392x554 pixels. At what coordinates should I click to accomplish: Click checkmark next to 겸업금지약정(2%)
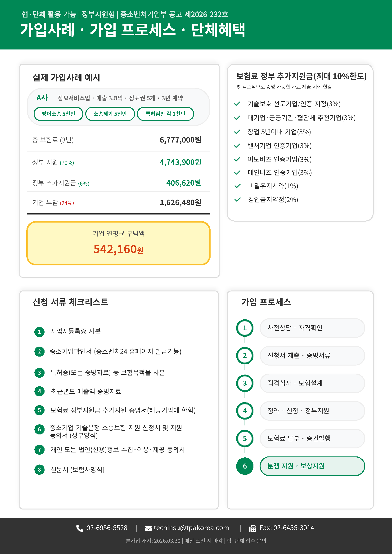click(x=238, y=200)
